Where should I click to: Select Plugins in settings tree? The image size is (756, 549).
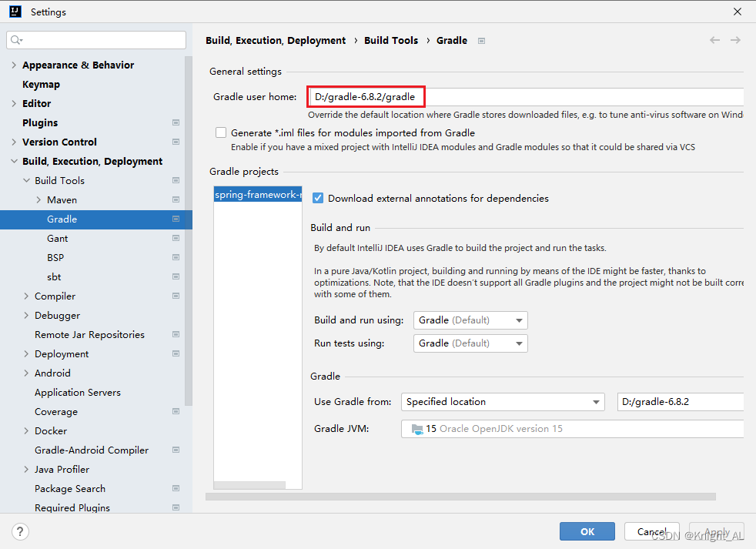40,122
